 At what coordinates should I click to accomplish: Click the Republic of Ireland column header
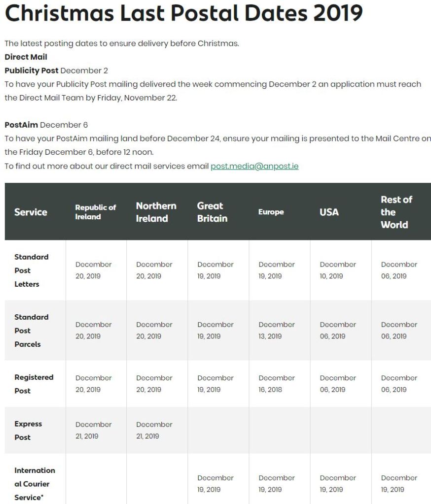[x=95, y=212]
